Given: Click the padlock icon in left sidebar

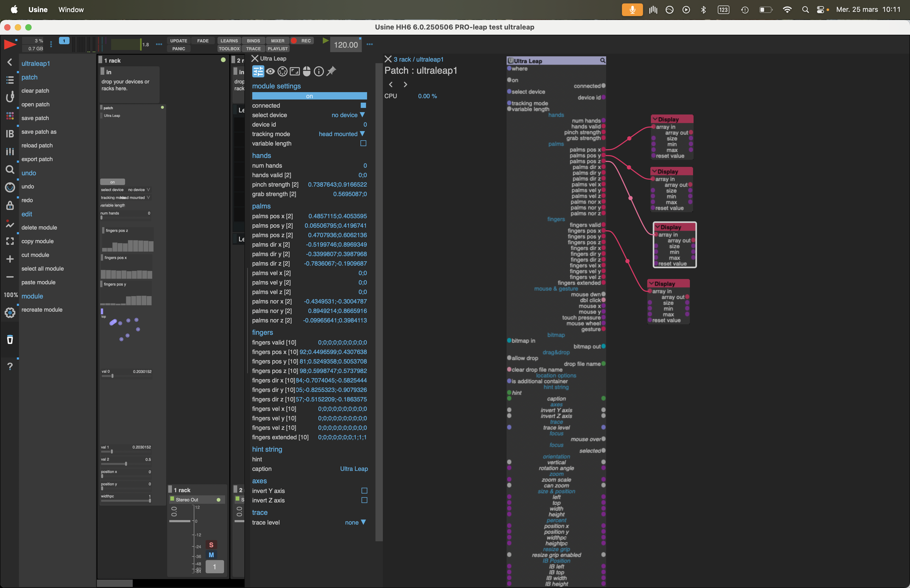Looking at the screenshot, I should (10, 205).
